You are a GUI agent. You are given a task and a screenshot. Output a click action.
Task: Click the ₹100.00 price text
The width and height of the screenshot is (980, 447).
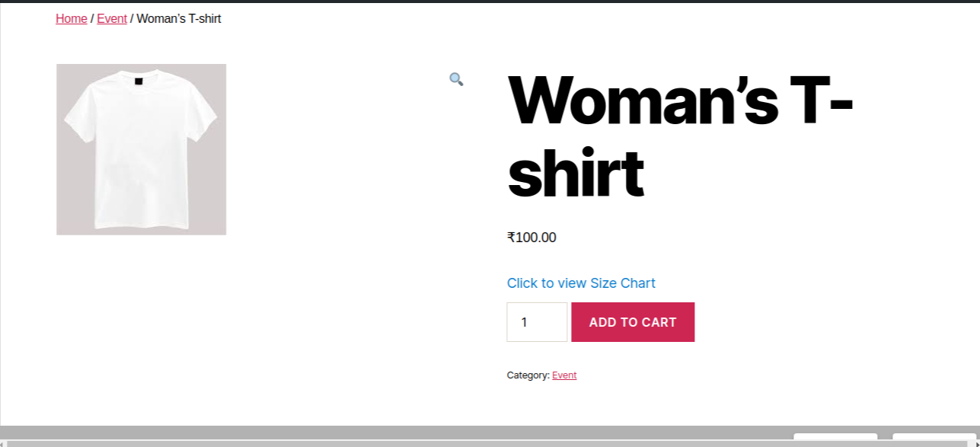point(531,238)
